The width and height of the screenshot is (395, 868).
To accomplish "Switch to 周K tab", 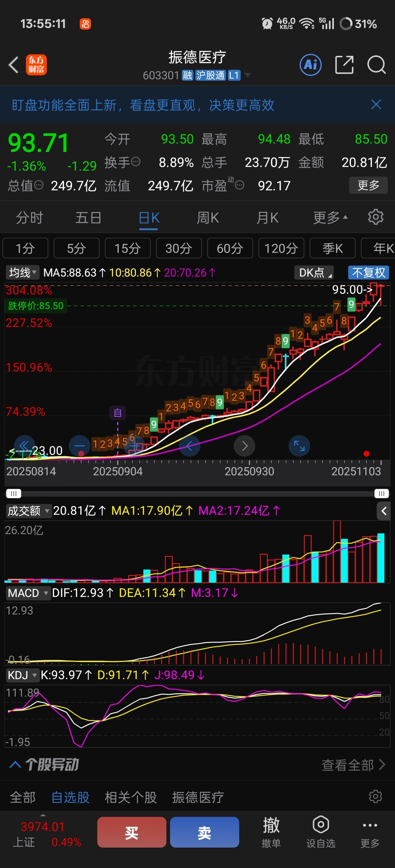I will click(208, 218).
